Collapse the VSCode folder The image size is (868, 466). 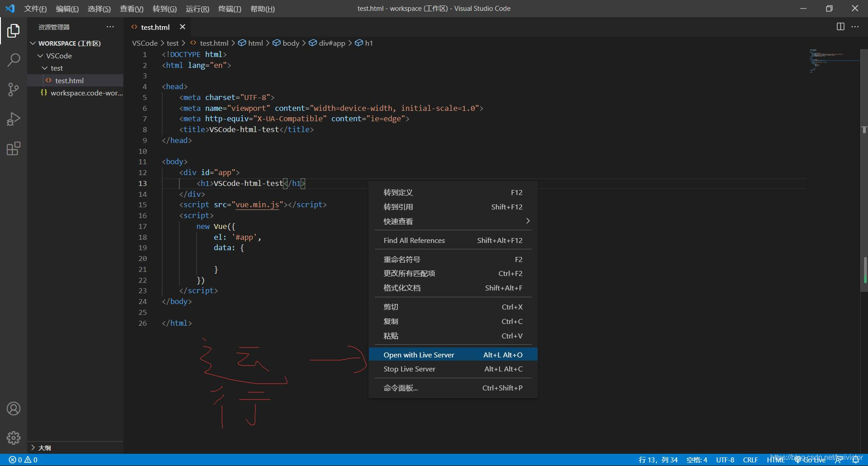(40, 56)
